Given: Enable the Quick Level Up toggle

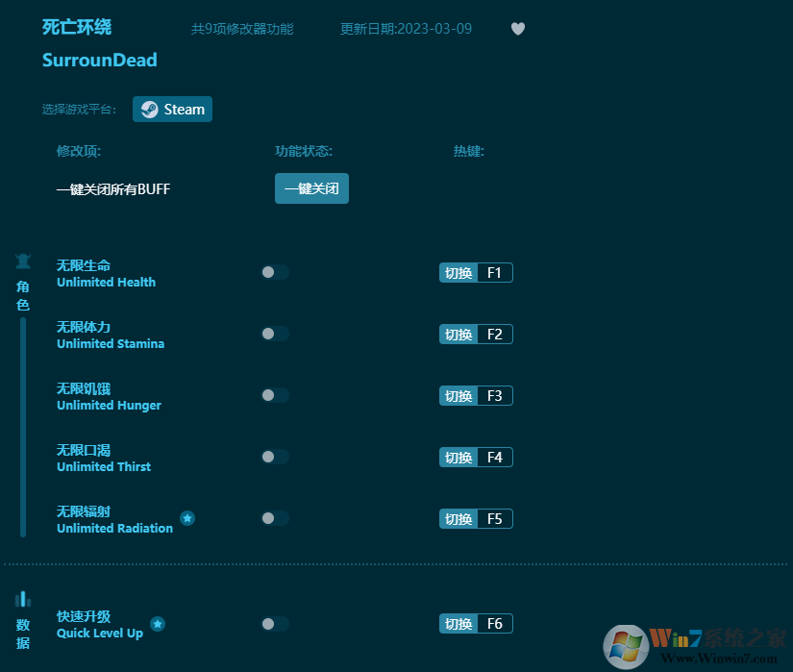Looking at the screenshot, I should point(274,623).
